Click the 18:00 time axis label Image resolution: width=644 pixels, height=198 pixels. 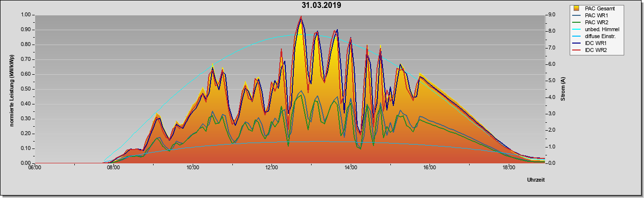(x=508, y=168)
